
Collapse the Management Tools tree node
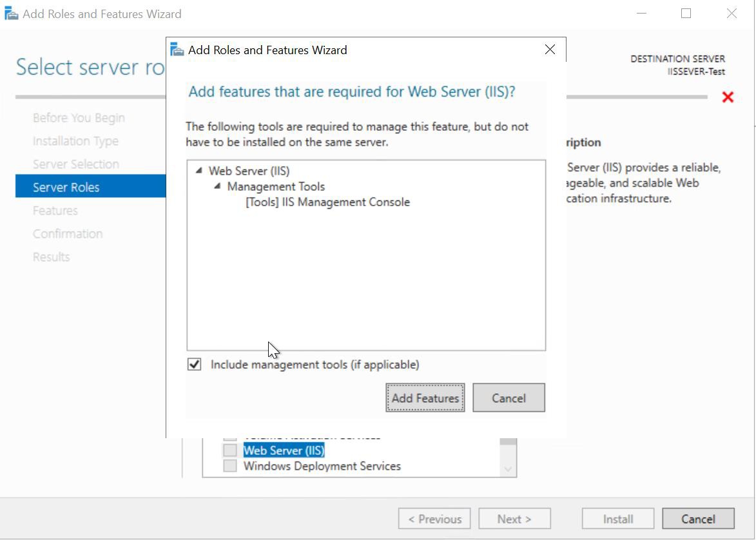point(217,186)
